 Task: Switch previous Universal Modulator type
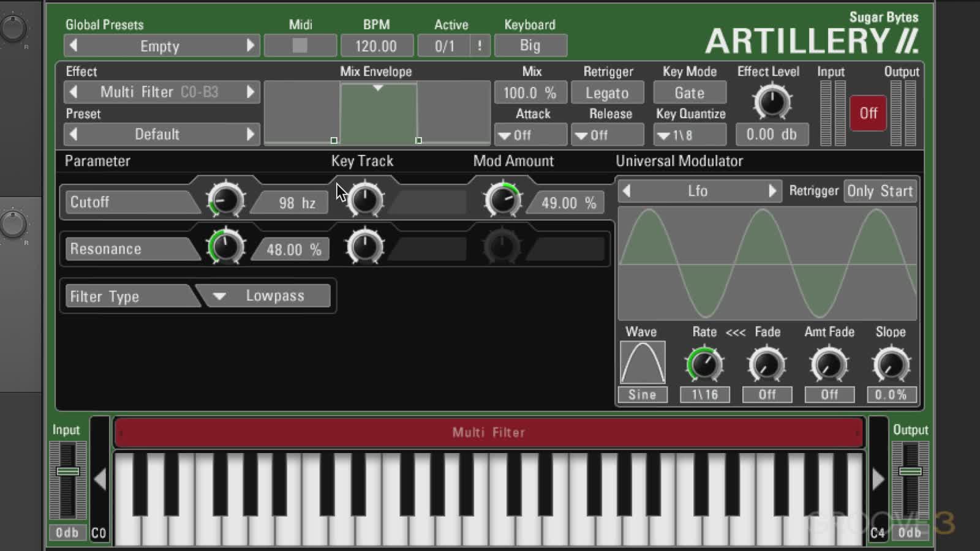pyautogui.click(x=627, y=191)
